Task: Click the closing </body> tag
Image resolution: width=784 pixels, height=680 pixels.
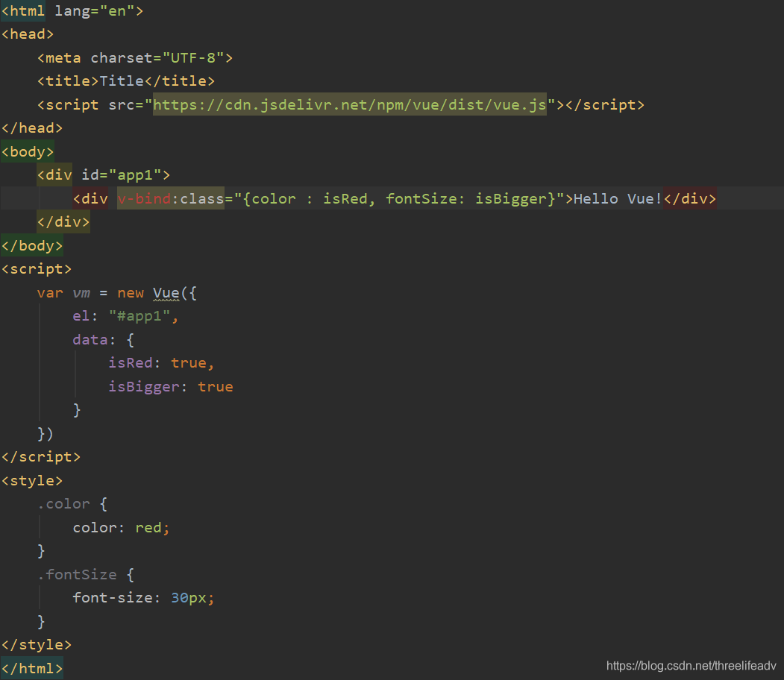Action: click(x=32, y=245)
